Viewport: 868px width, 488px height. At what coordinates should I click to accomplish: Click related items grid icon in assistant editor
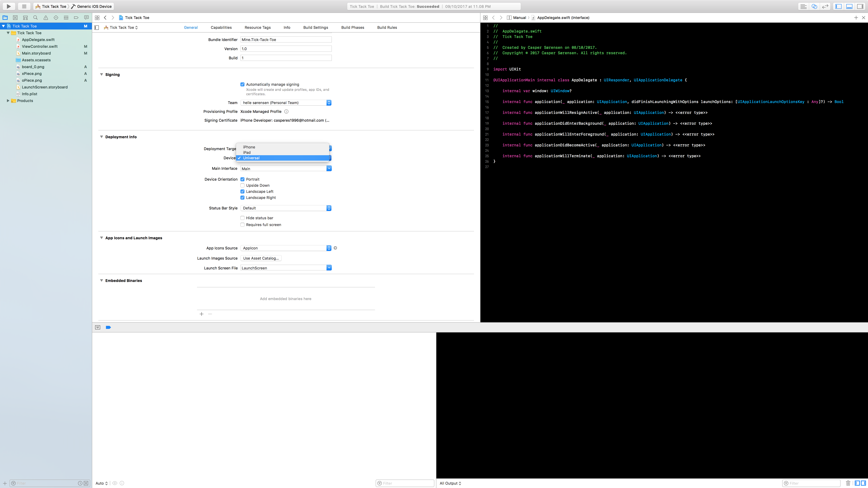point(485,17)
